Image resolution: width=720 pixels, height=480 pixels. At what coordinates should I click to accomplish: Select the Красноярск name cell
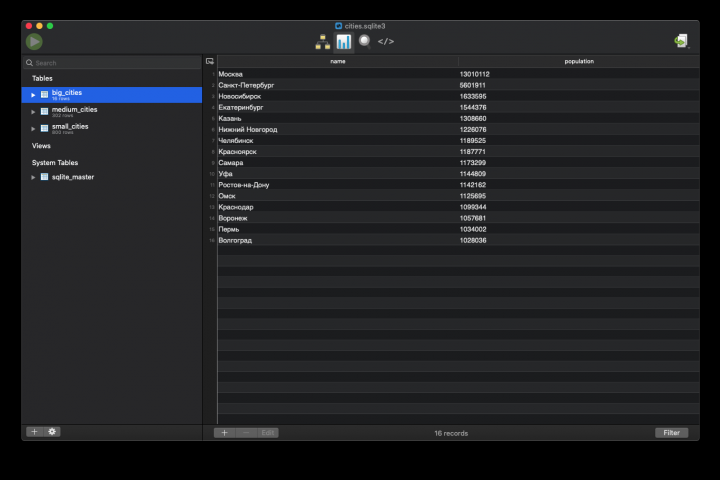click(338, 152)
